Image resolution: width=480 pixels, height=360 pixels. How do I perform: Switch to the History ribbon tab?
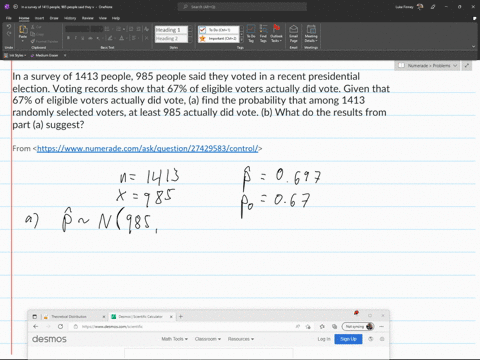pyautogui.click(x=70, y=18)
